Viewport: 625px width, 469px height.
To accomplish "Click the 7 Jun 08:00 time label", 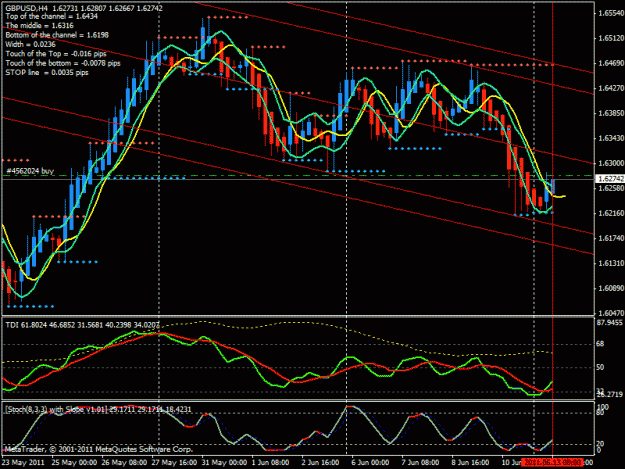I will 420,462.
